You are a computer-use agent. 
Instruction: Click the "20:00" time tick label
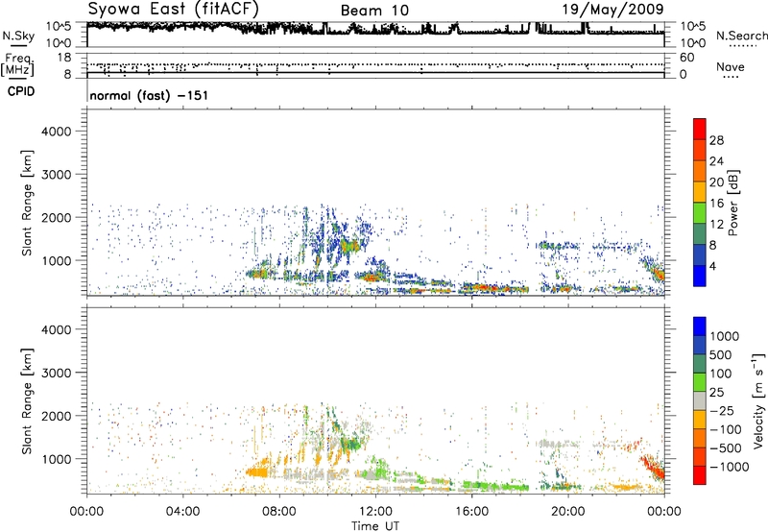coord(568,512)
